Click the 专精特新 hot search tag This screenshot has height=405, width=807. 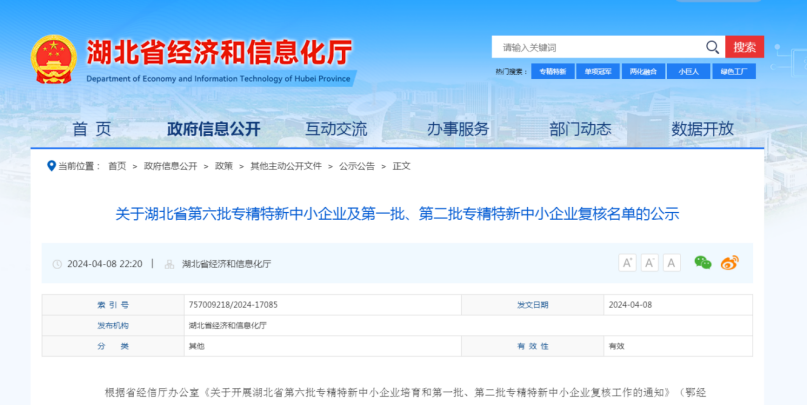point(553,72)
